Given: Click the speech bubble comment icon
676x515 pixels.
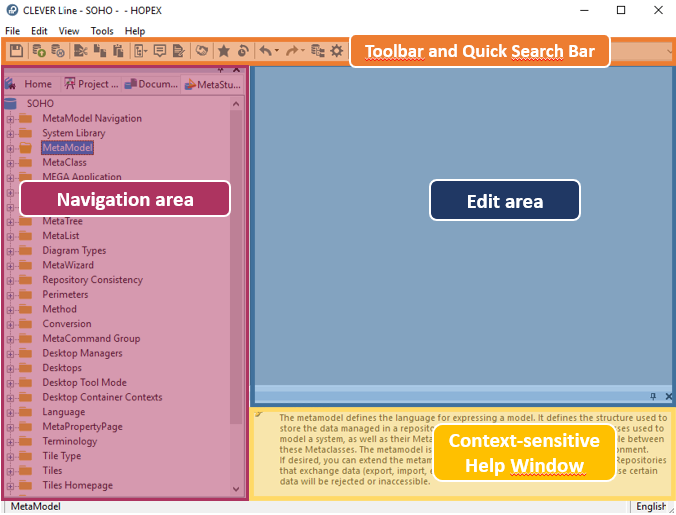Looking at the screenshot, I should click(x=159, y=49).
